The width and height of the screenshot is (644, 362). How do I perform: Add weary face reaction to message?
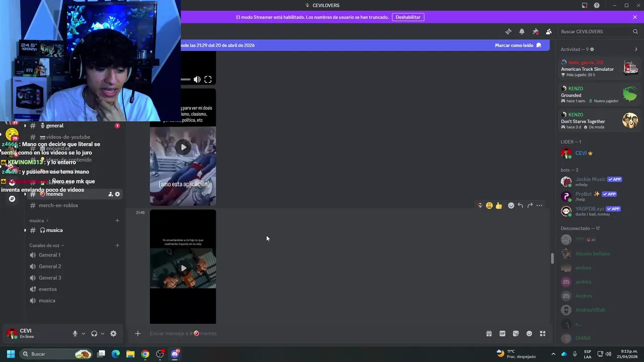pos(489,206)
